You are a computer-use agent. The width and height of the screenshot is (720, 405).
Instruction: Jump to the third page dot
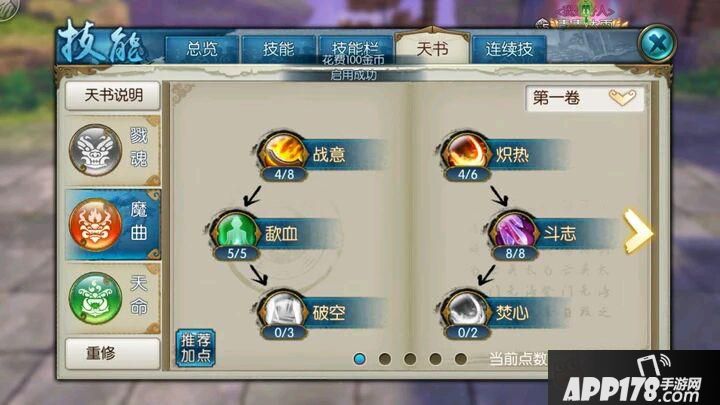click(x=410, y=359)
